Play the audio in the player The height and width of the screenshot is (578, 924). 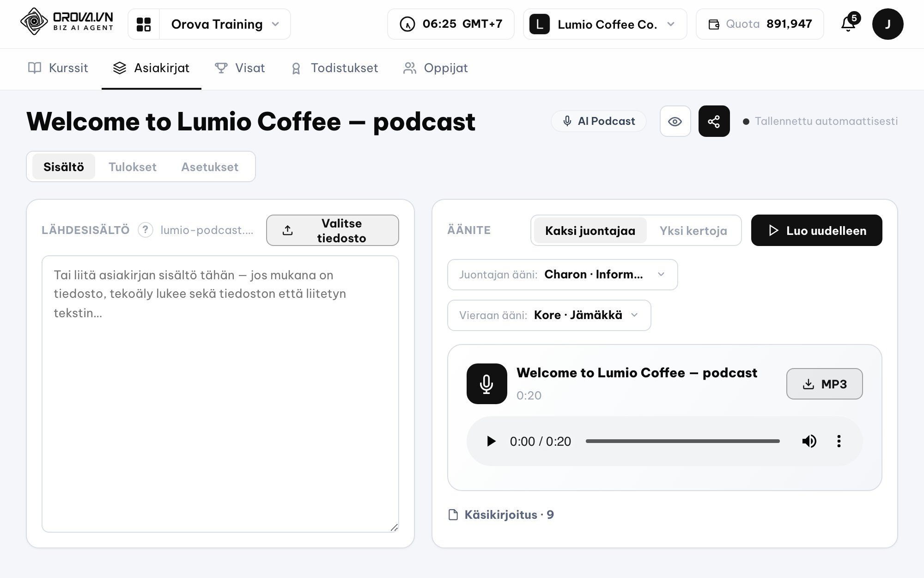pyautogui.click(x=491, y=441)
